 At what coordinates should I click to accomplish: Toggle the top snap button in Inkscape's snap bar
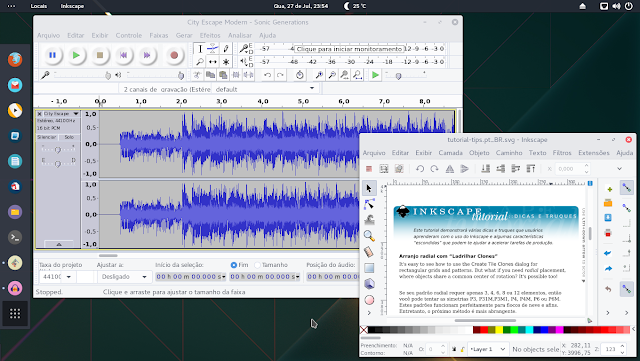pyautogui.click(x=626, y=188)
